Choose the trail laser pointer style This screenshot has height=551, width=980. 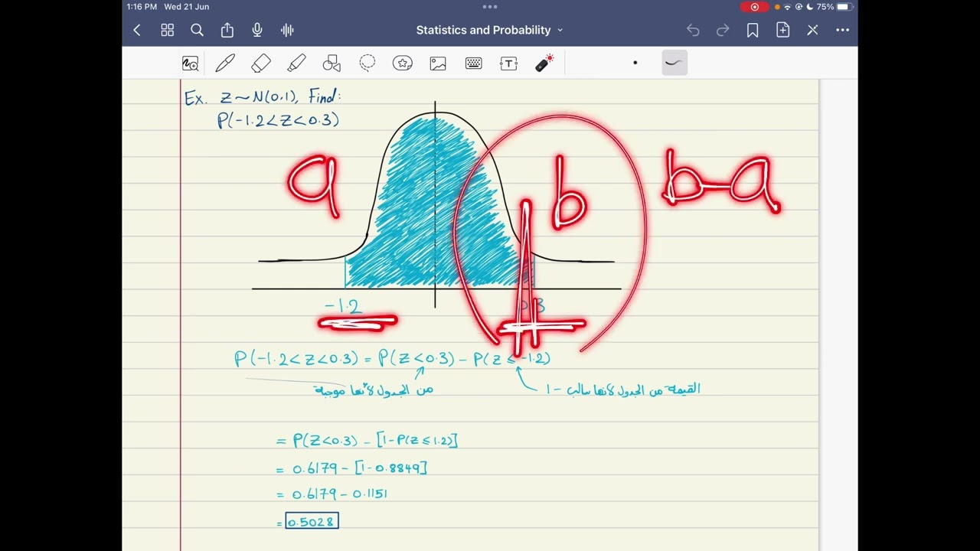tap(675, 63)
